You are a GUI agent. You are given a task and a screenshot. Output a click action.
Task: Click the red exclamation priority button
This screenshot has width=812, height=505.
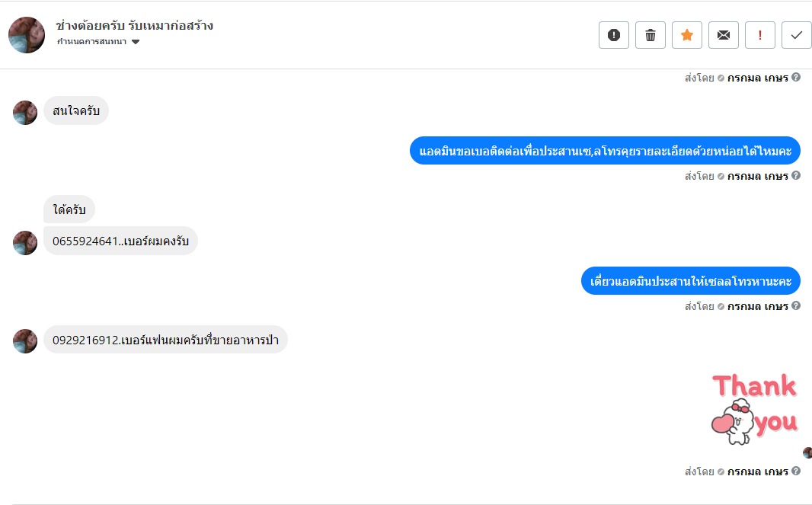pos(760,35)
